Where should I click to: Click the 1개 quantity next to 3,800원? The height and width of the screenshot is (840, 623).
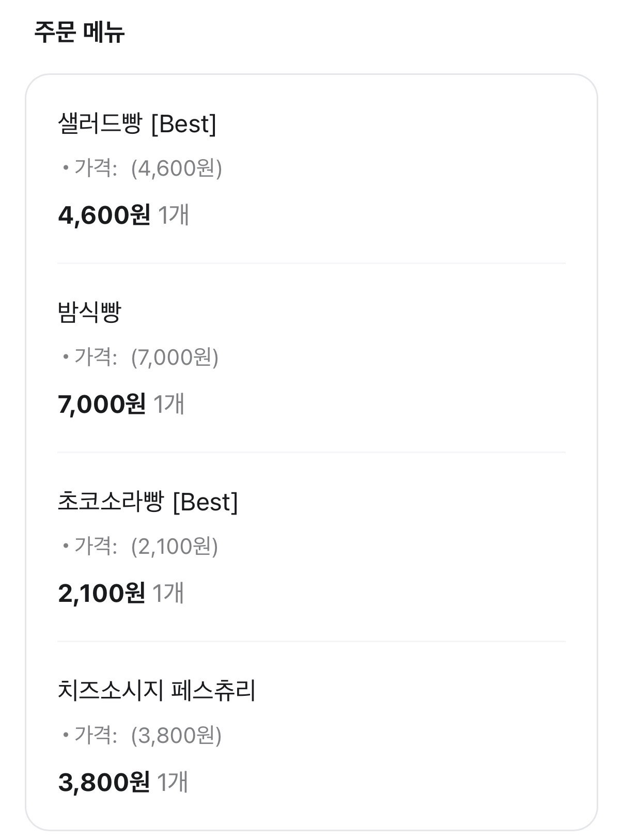pyautogui.click(x=173, y=782)
